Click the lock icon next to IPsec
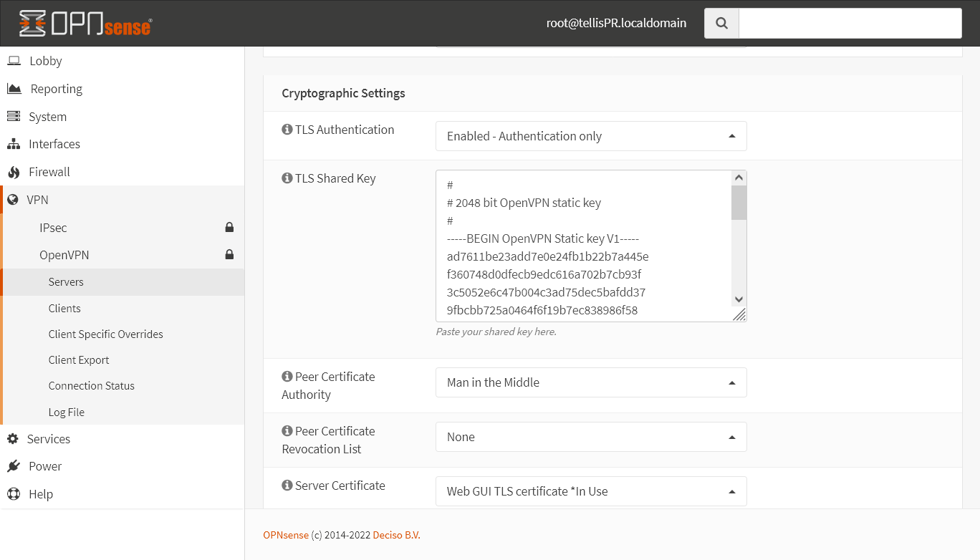The image size is (980, 560). point(229,227)
